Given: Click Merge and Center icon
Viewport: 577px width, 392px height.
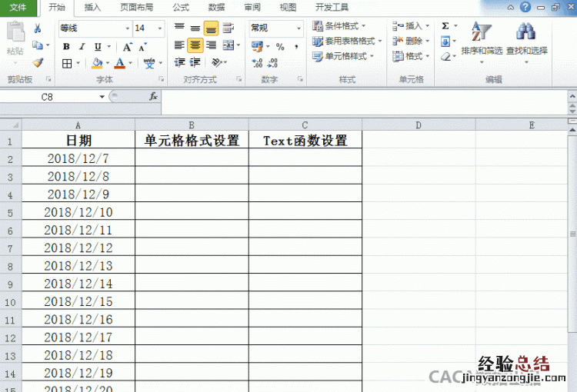Looking at the screenshot, I should coord(228,45).
